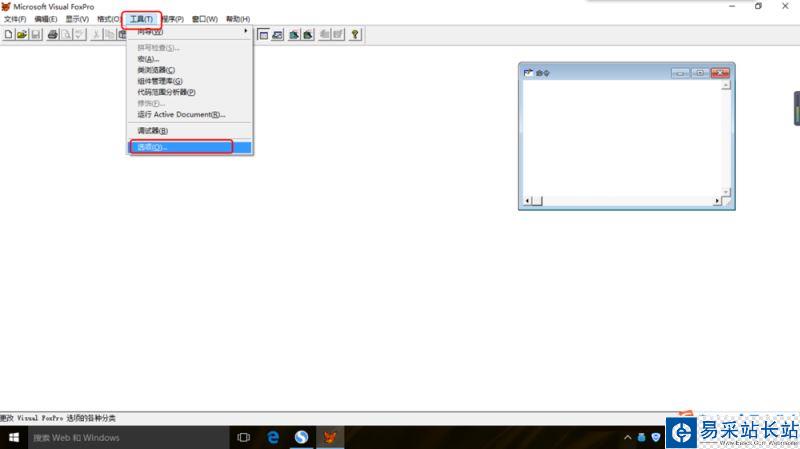800x449 pixels.
Task: Expand the 向导(W) wizards submenu
Action: 190,32
